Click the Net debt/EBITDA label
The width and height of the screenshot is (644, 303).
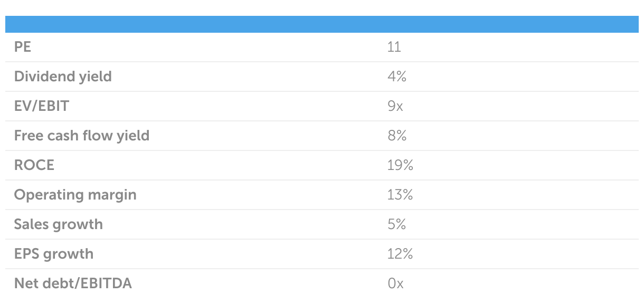73,283
